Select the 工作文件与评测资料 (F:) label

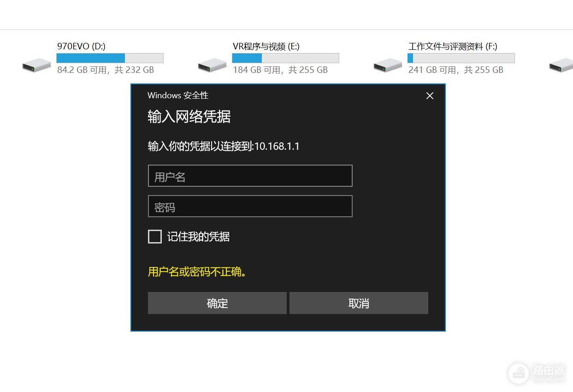[453, 46]
